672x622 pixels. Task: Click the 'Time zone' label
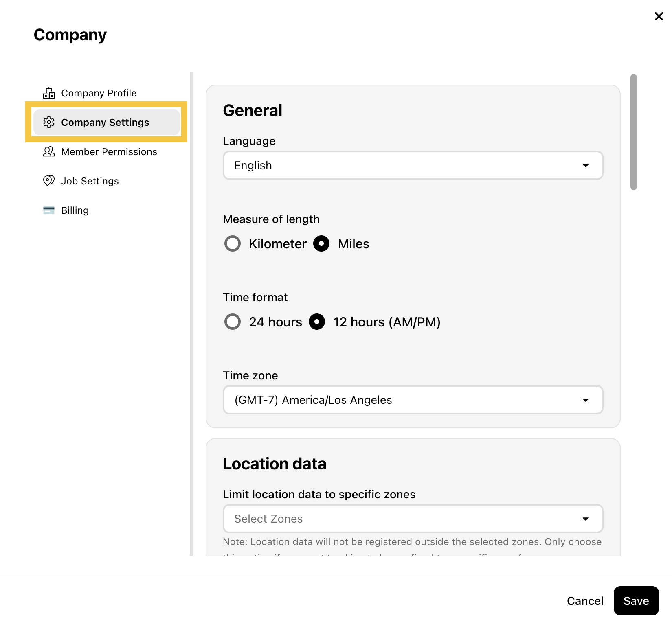[x=250, y=376]
